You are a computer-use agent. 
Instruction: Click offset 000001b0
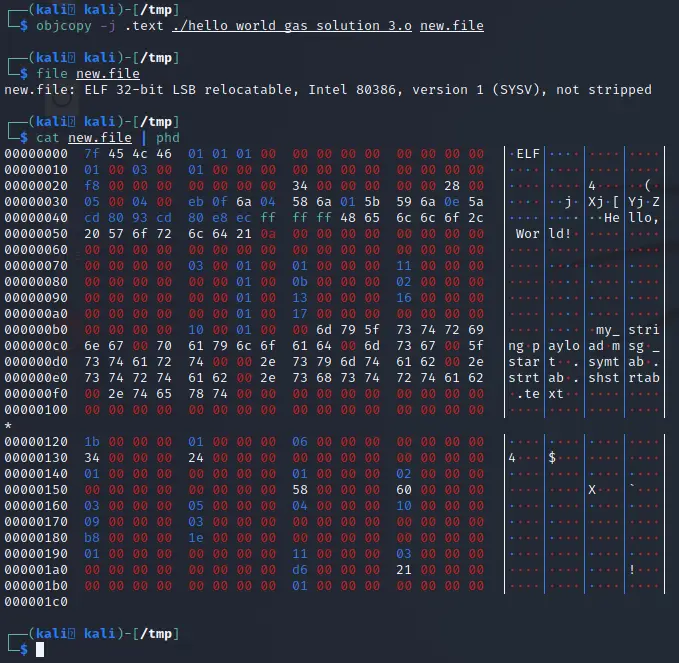36,586
